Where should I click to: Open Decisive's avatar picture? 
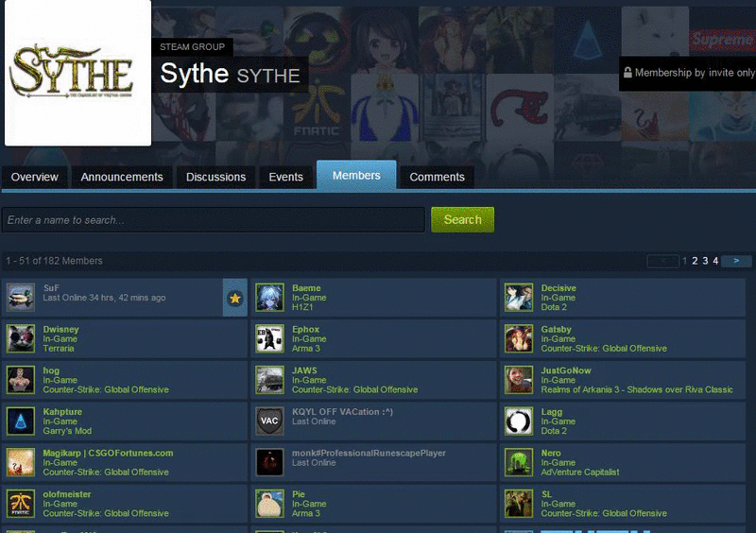519,297
